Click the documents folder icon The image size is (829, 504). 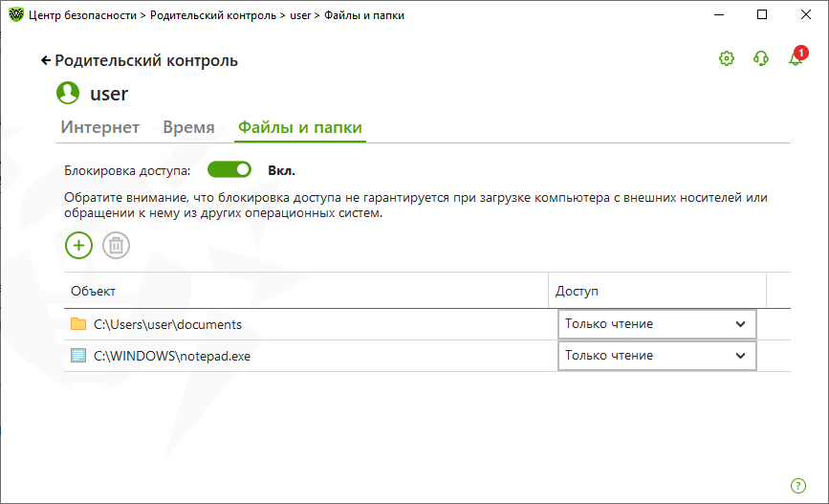click(78, 323)
